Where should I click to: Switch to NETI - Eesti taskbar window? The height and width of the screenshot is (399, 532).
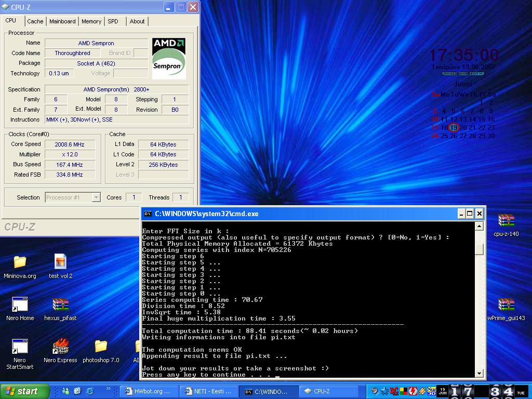(x=209, y=391)
